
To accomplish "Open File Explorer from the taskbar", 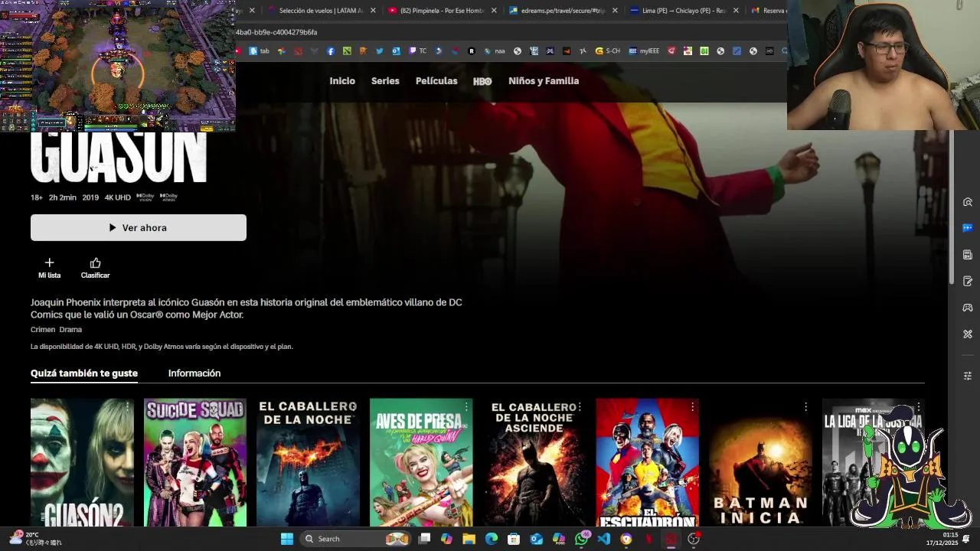I will (469, 539).
